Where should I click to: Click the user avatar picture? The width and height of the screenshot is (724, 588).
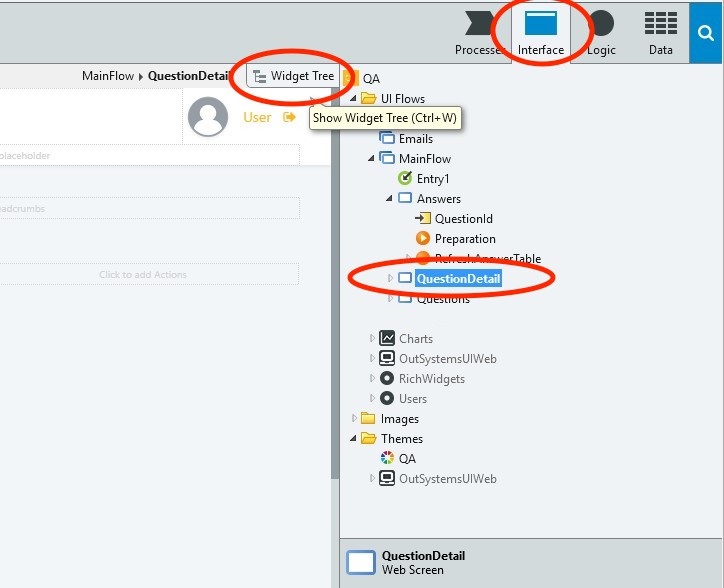(x=208, y=117)
